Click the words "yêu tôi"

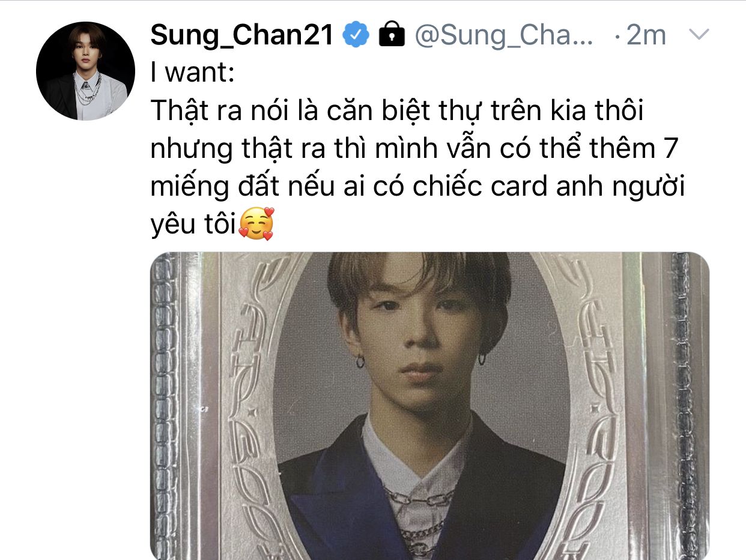pos(193,224)
